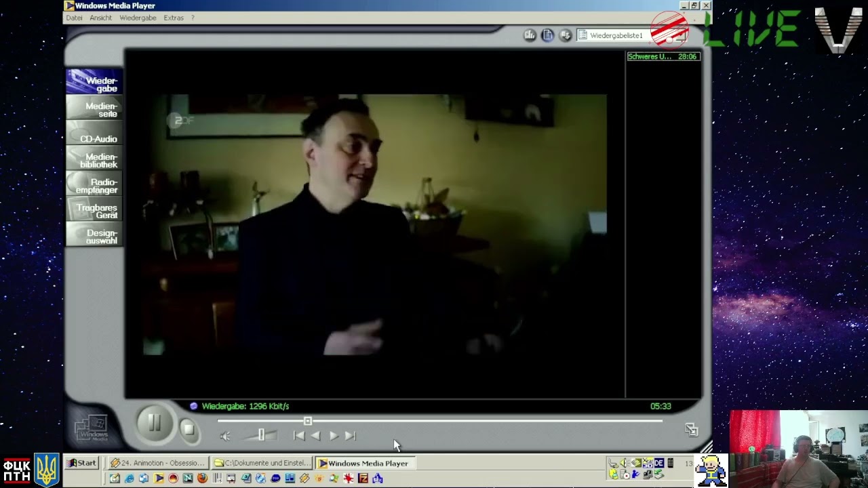This screenshot has height=488, width=868.
Task: Click the red round quick launch icon
Action: (x=173, y=479)
